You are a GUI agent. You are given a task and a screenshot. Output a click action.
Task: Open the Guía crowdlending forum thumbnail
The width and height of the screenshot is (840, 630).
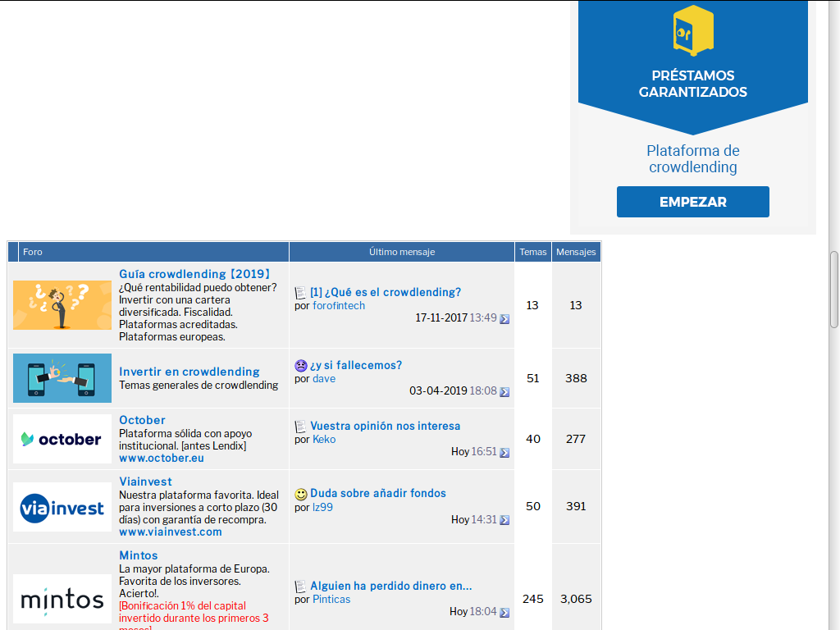(62, 305)
